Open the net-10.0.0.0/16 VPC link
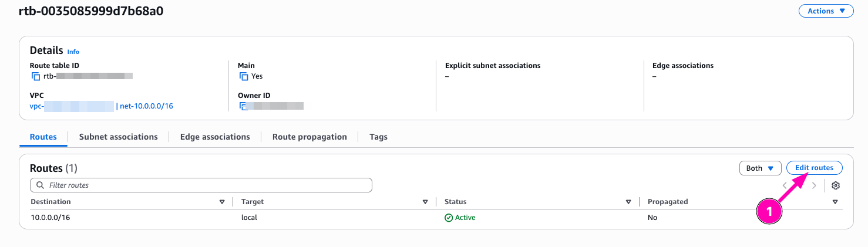 click(x=146, y=106)
